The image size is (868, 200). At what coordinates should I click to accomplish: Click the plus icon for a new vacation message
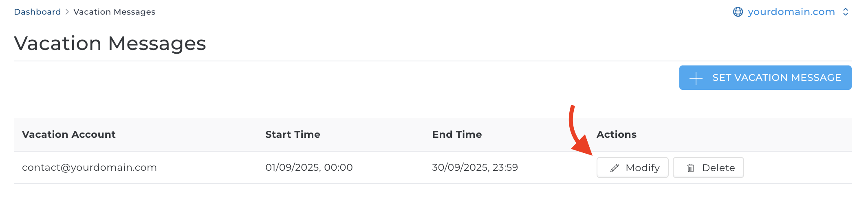click(x=696, y=78)
